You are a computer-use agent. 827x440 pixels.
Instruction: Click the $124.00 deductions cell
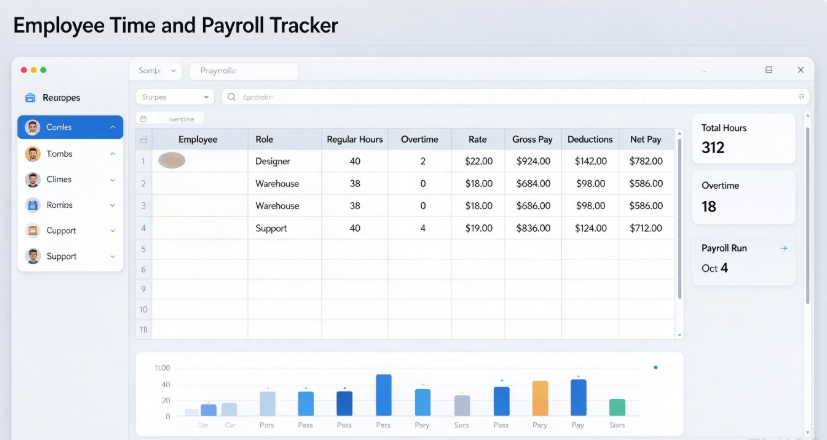pos(590,228)
